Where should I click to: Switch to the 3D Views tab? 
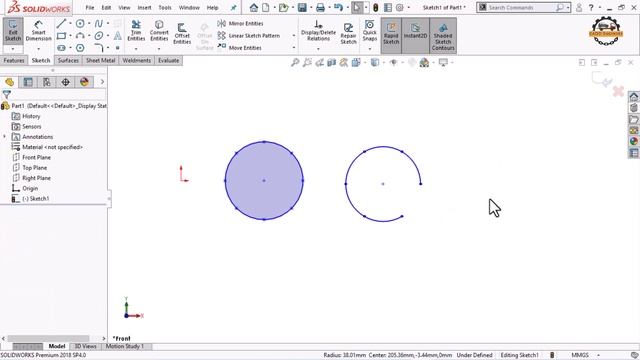pyautogui.click(x=85, y=346)
